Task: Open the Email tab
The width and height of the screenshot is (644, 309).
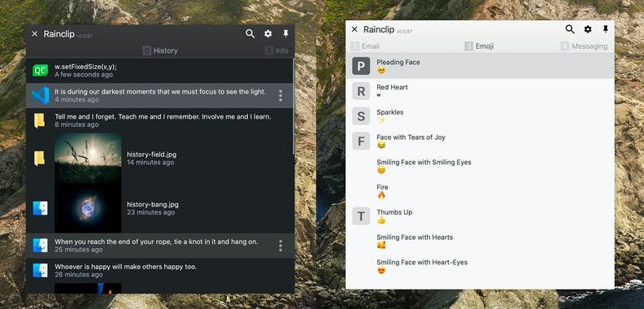Action: [x=365, y=46]
